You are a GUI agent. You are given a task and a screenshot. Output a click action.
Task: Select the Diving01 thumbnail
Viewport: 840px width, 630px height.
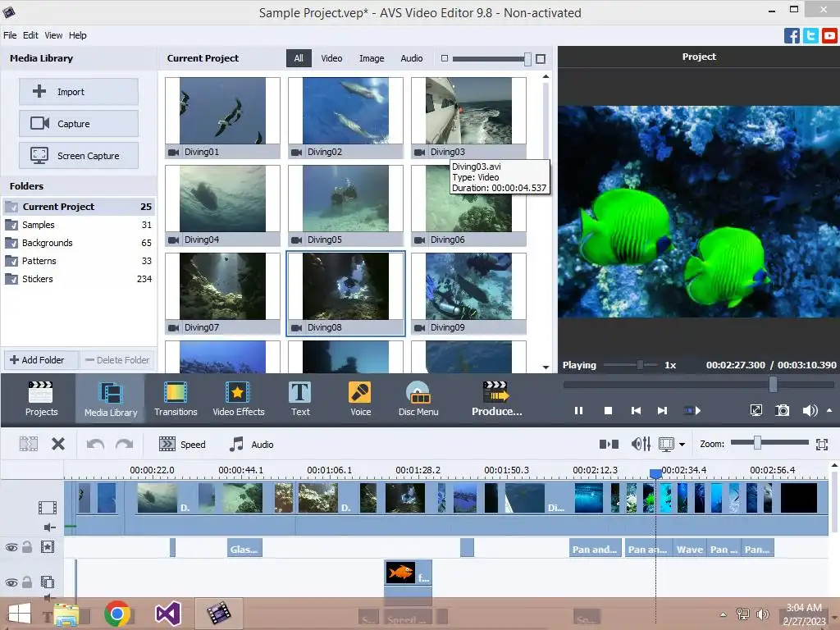pyautogui.click(x=222, y=118)
